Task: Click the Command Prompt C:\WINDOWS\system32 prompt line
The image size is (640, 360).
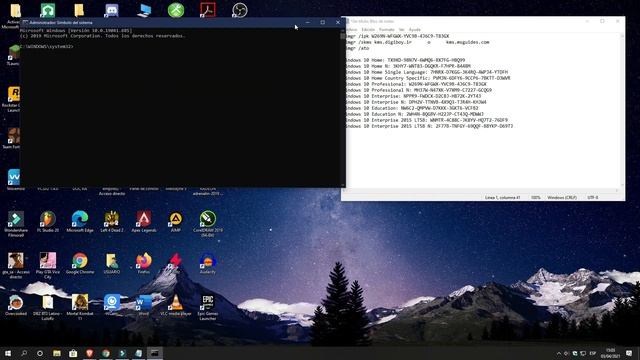Action: pos(47,47)
